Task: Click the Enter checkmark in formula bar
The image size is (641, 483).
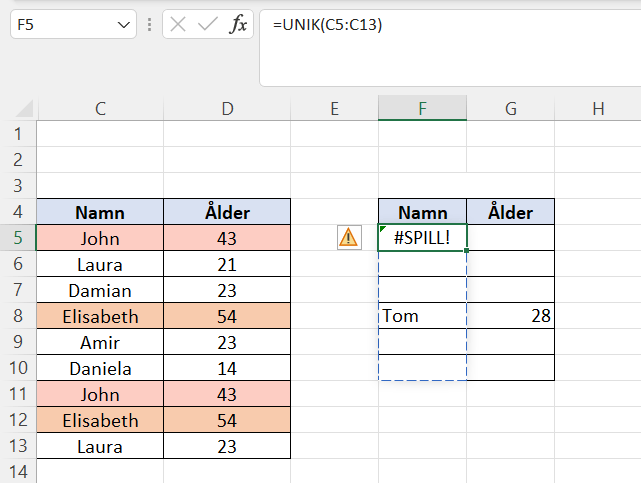Action: pyautogui.click(x=208, y=25)
